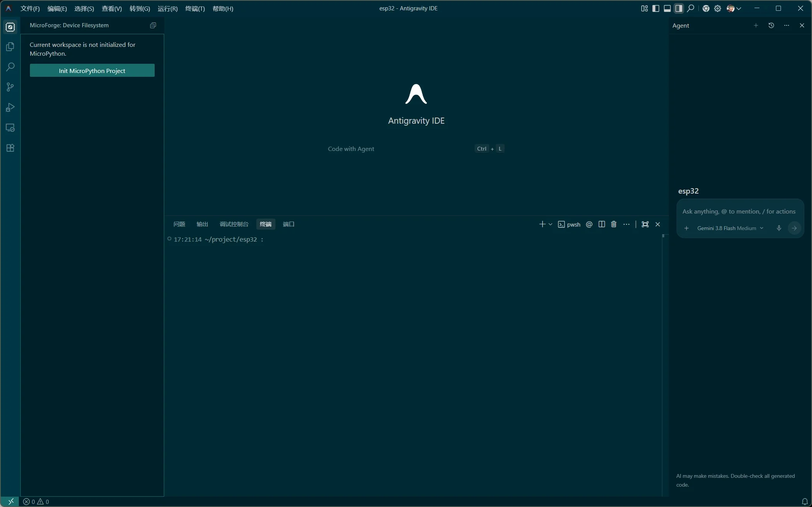Toggle the primary side bar visibility
Image resolution: width=812 pixels, height=507 pixels.
656,8
